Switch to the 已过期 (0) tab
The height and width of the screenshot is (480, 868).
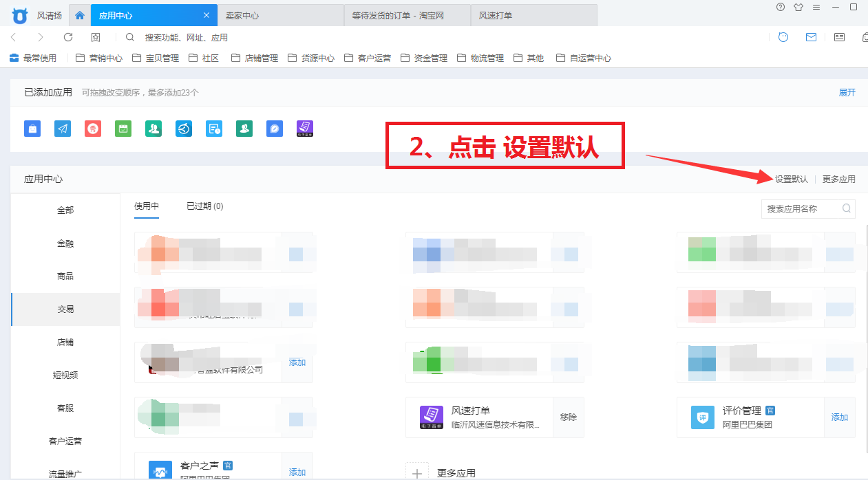[204, 206]
